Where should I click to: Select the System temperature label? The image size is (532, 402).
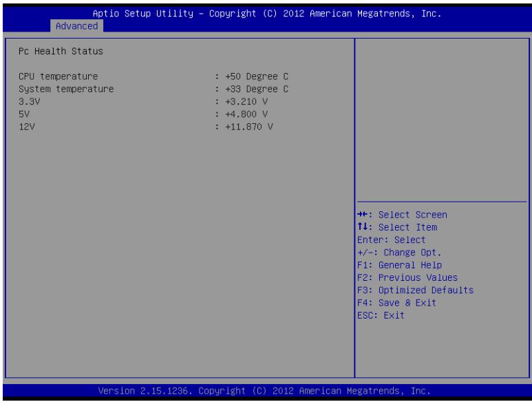tap(66, 89)
